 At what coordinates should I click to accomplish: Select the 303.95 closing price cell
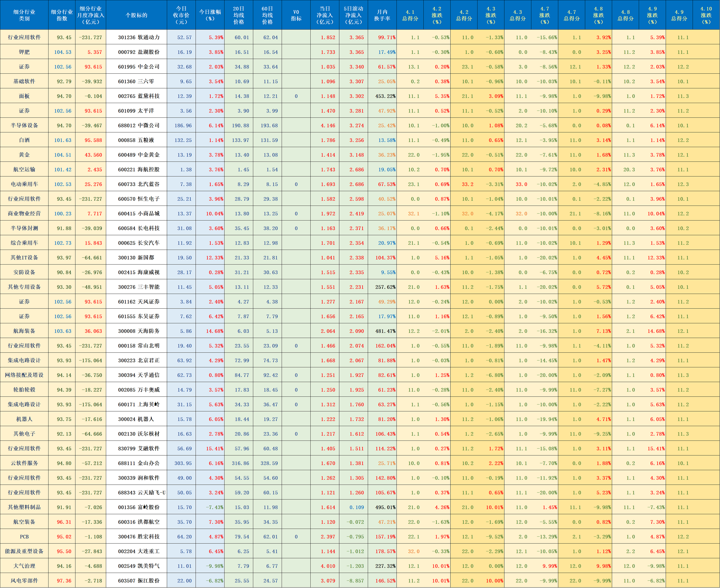tap(182, 463)
